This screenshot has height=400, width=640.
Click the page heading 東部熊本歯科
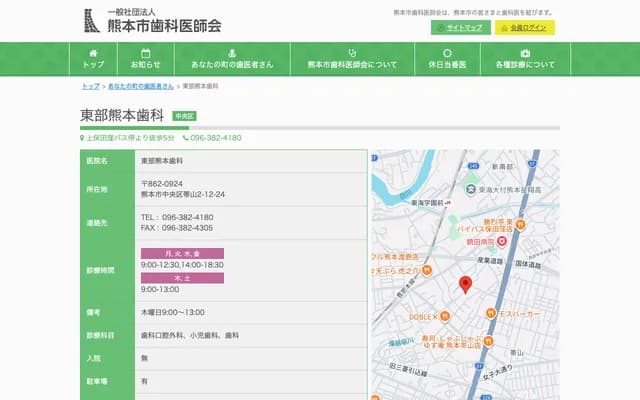pos(122,116)
